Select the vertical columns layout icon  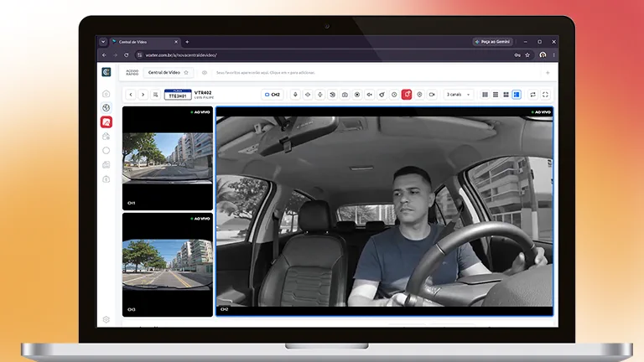[485, 95]
